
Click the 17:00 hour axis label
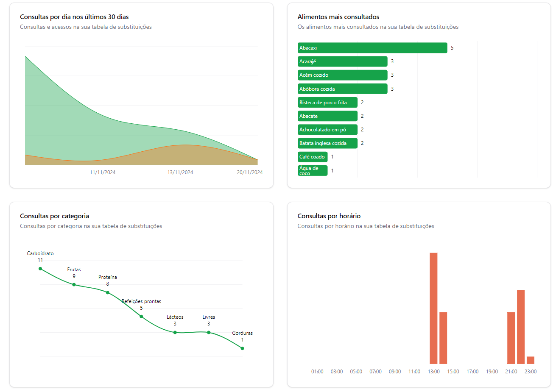click(472, 372)
